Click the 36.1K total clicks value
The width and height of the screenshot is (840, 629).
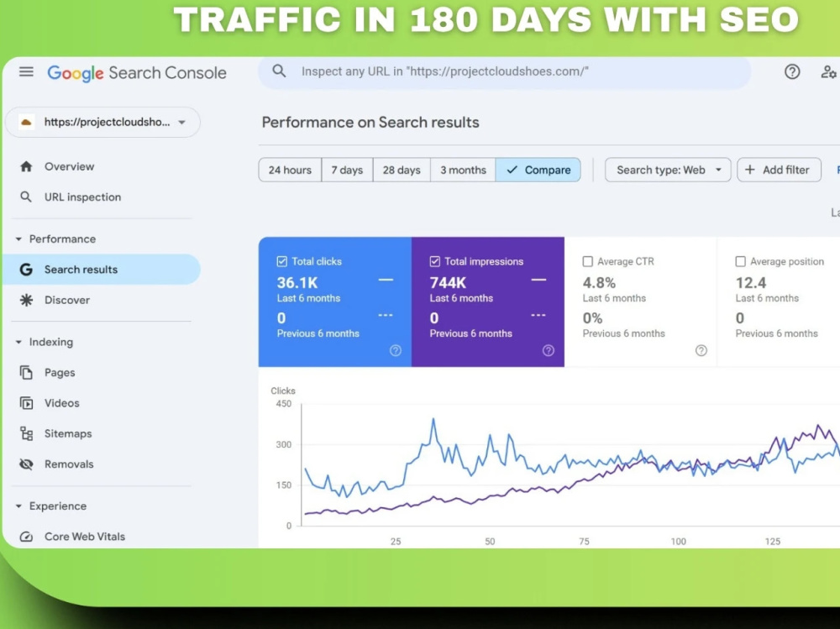[x=297, y=283]
